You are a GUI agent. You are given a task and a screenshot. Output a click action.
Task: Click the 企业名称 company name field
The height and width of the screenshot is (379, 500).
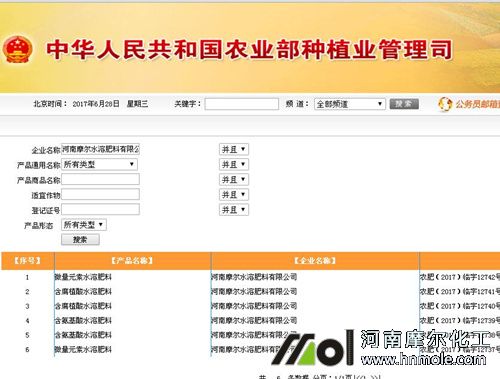click(x=100, y=149)
